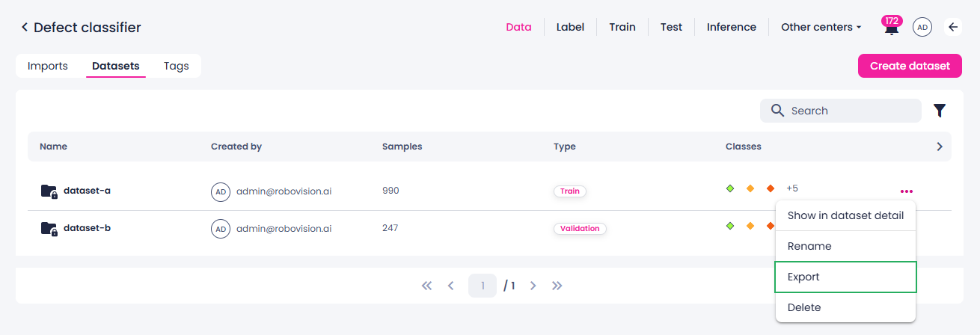980x335 pixels.
Task: Click the dataset-b name
Action: [87, 228]
